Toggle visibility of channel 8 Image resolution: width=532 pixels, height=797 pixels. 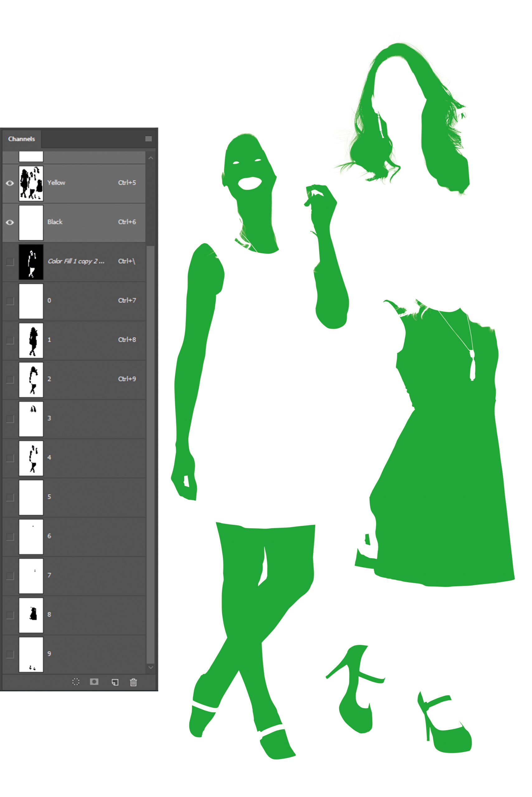[10, 615]
